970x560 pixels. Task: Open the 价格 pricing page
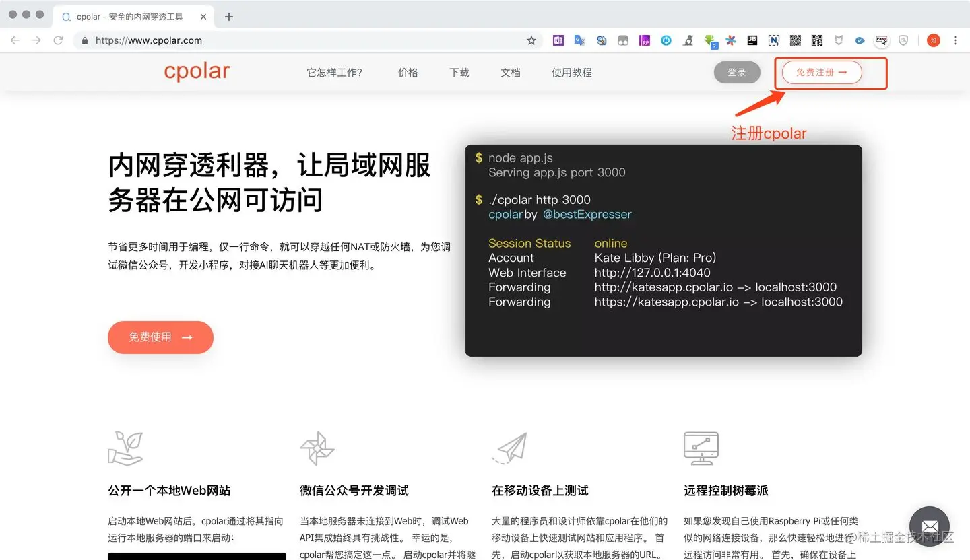408,73
